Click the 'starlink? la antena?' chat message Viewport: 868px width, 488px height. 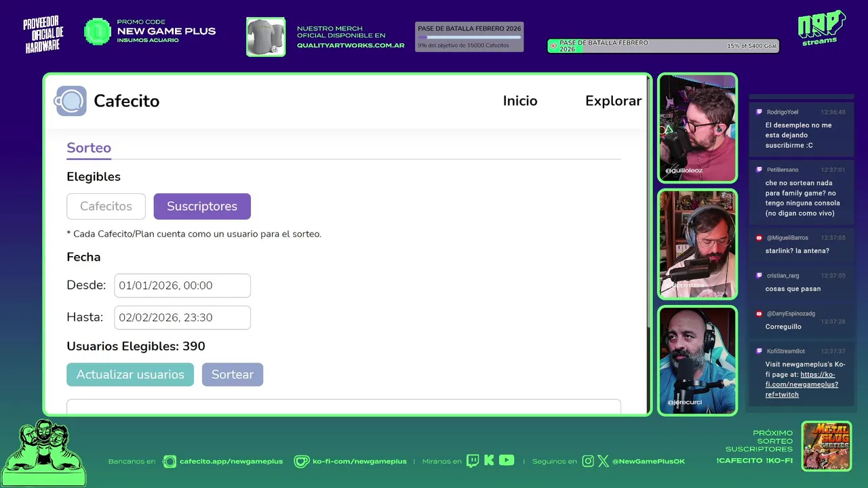coord(797,251)
